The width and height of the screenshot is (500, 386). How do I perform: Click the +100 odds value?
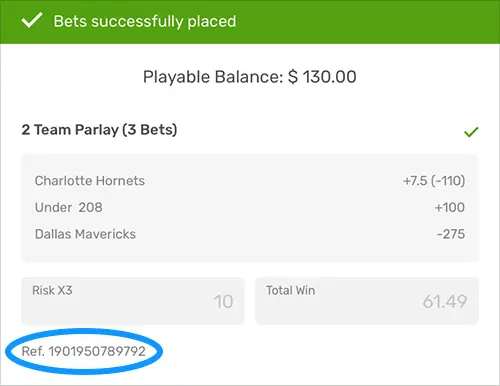click(450, 207)
